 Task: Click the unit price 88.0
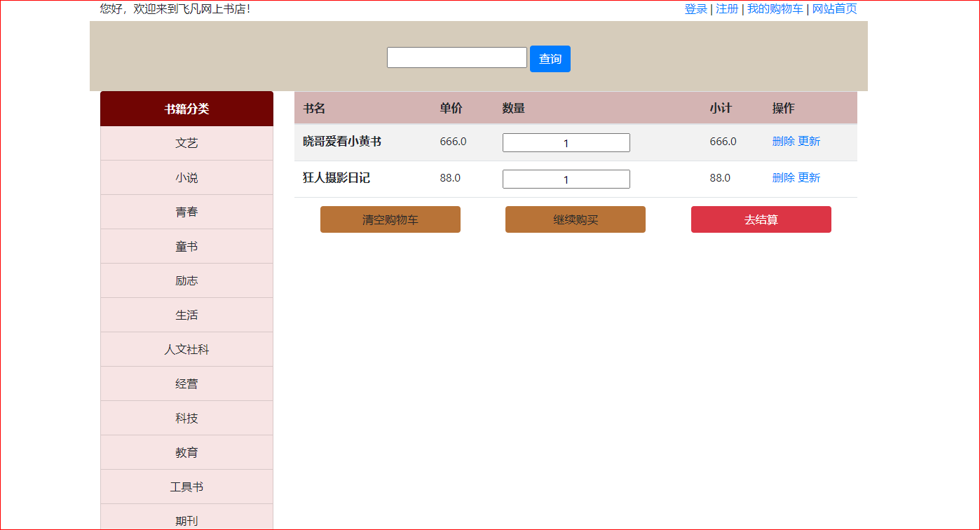(x=451, y=177)
